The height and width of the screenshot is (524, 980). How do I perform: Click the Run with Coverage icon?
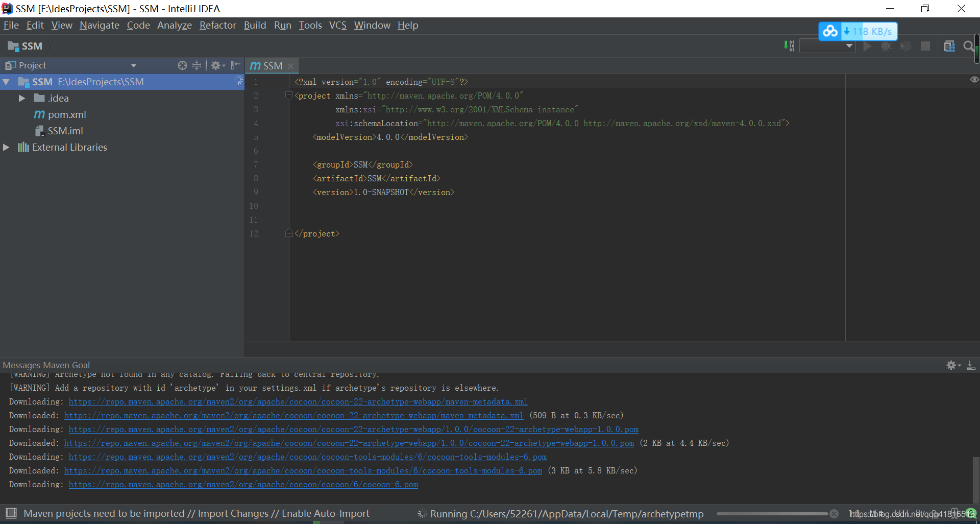tap(906, 46)
